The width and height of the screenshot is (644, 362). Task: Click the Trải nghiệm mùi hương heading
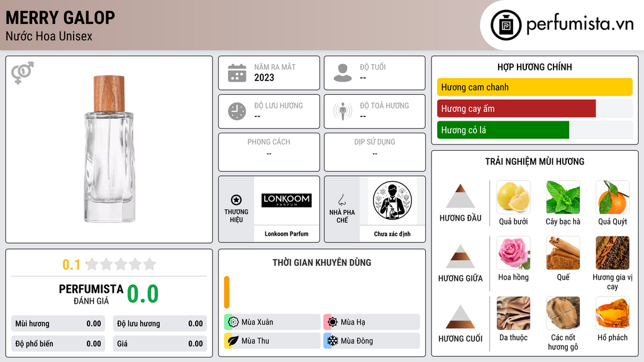[535, 162]
